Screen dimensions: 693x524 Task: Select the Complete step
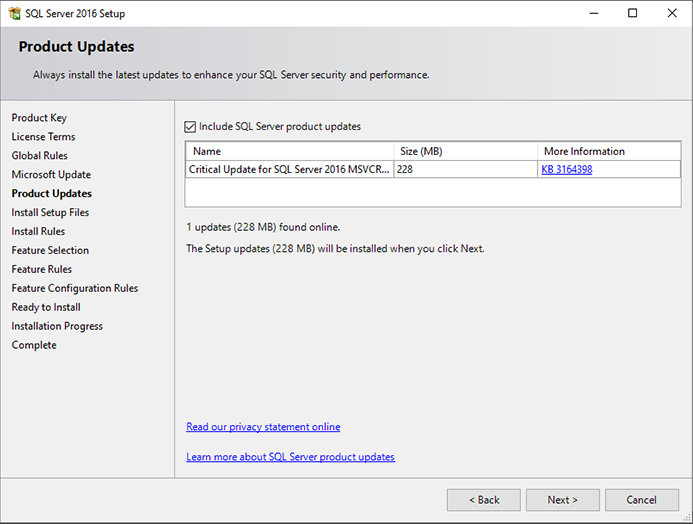point(34,345)
